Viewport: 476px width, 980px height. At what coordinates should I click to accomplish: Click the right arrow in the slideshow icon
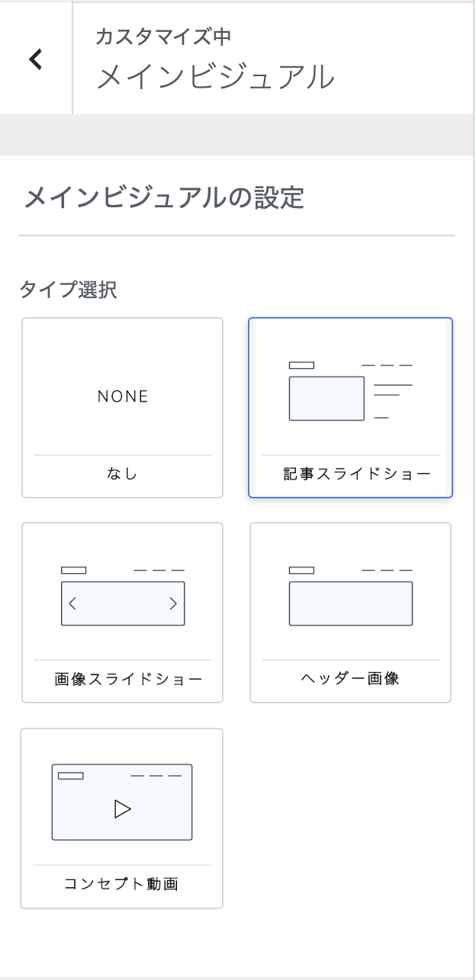click(172, 604)
